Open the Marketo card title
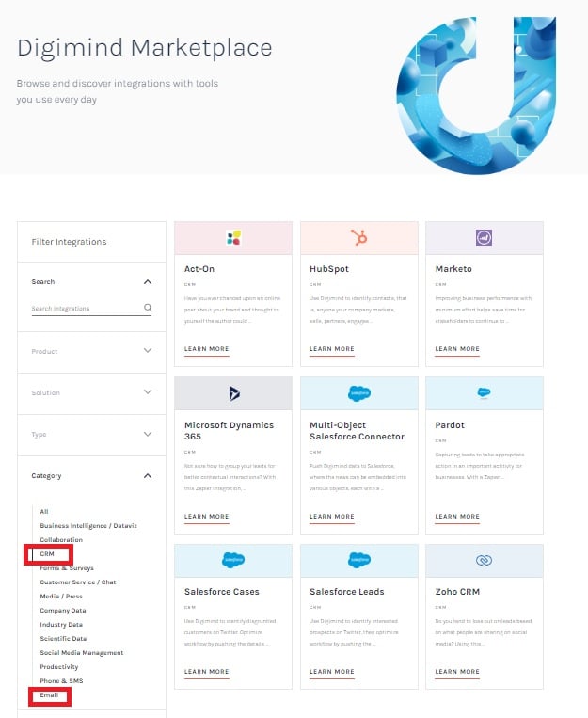Screen dimensions: 588x718 (453, 269)
